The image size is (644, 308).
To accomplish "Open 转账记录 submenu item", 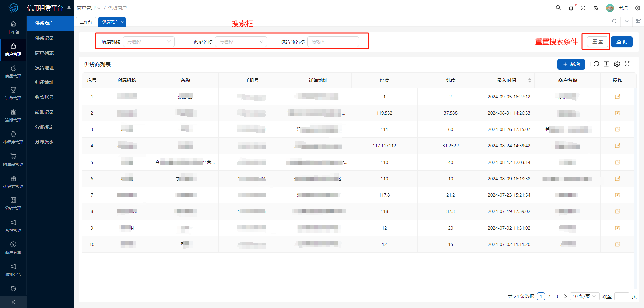I will 50,112.
